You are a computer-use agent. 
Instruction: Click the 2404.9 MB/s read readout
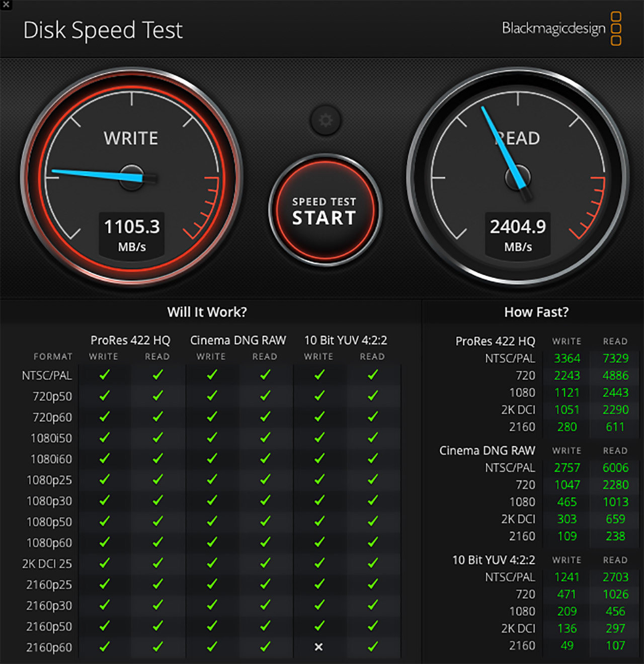pos(518,234)
